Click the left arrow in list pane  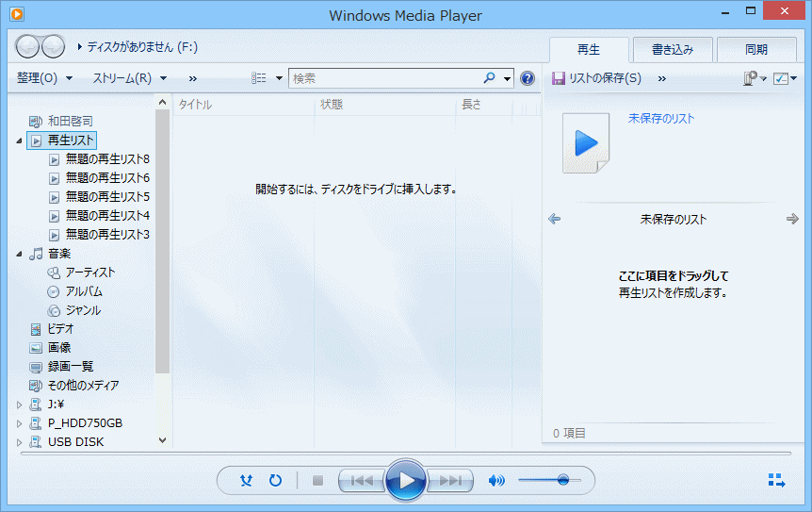coord(555,219)
